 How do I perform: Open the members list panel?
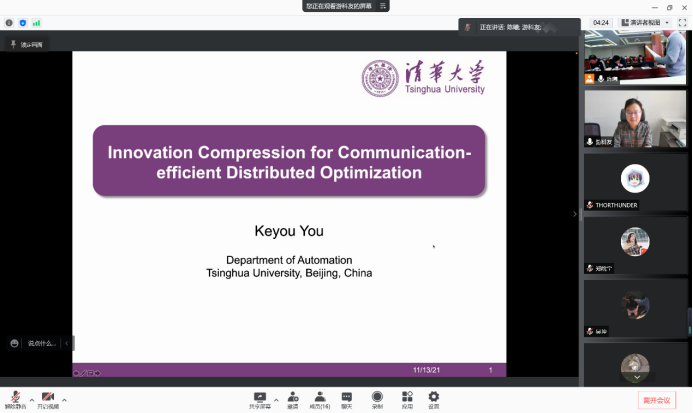[320, 398]
